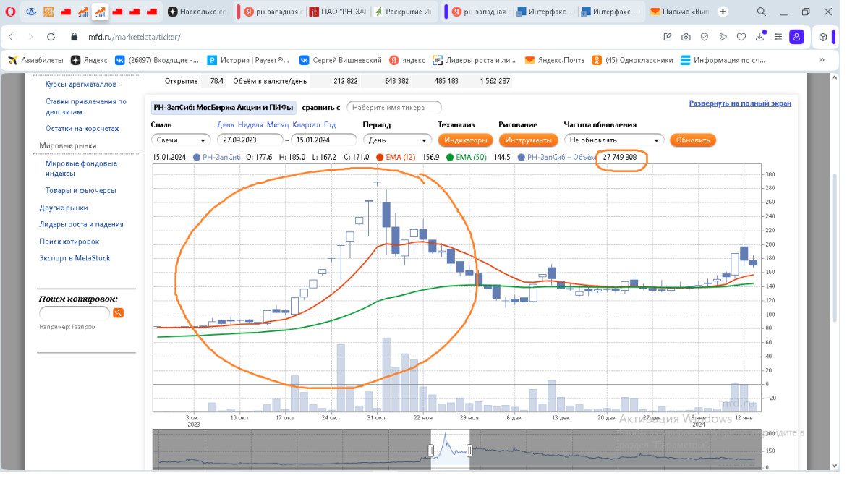The height and width of the screenshot is (499, 868).
Task: Click the shield privacy icon in address bar
Action: click(704, 37)
